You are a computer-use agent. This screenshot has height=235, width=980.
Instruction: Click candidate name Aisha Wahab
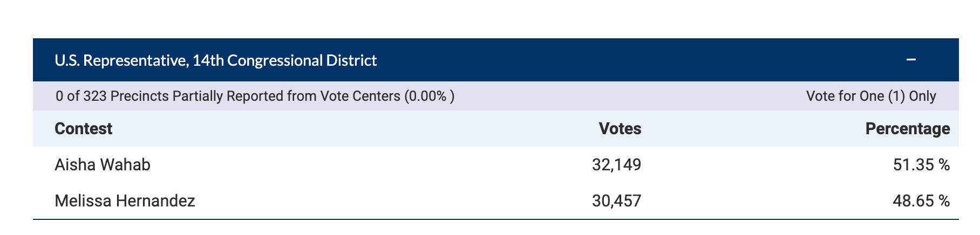(103, 164)
